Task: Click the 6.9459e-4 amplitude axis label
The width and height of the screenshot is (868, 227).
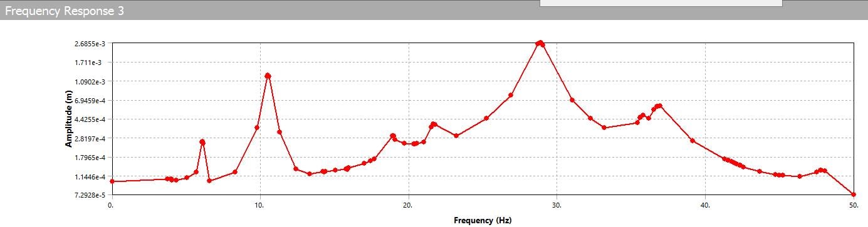Action: pos(90,101)
